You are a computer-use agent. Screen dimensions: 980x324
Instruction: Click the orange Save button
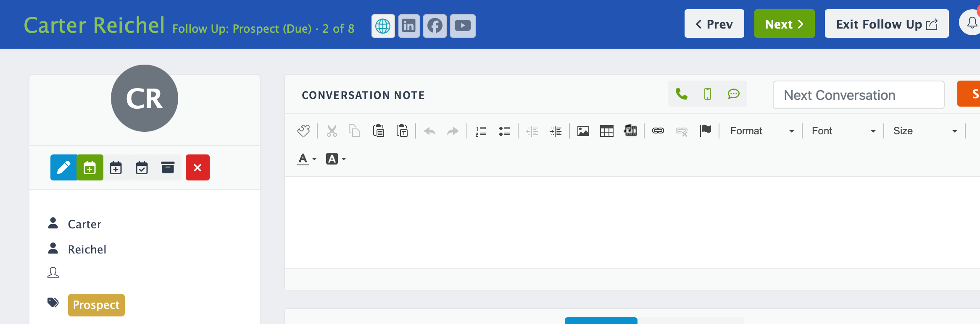pos(969,94)
